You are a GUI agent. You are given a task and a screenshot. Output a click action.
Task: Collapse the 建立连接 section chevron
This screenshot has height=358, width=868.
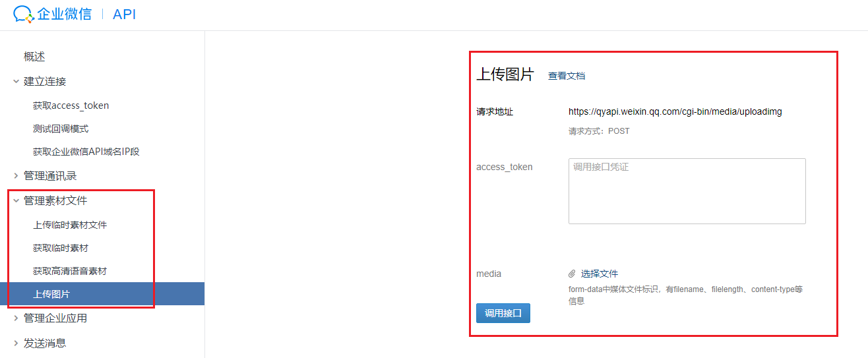pyautogui.click(x=16, y=81)
